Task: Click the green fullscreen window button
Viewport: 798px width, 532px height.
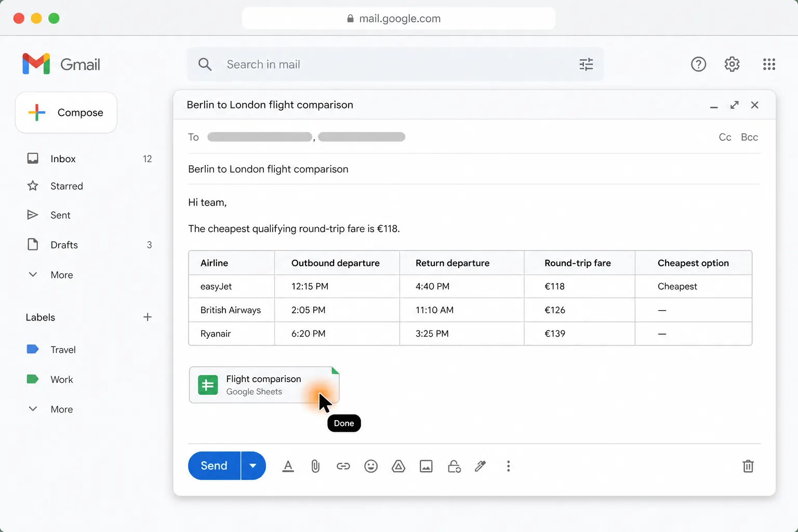Action: [54, 18]
